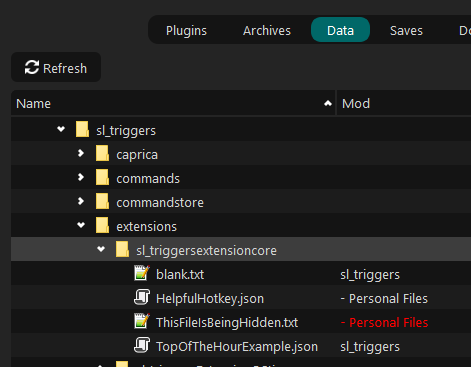471x367 pixels.
Task: Select the extensions folder row
Action: click(x=241, y=225)
